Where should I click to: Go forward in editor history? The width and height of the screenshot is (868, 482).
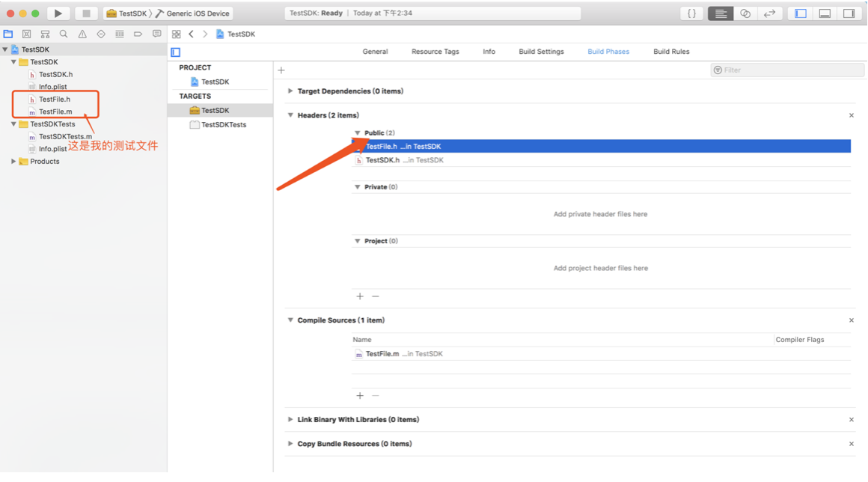[x=205, y=34]
